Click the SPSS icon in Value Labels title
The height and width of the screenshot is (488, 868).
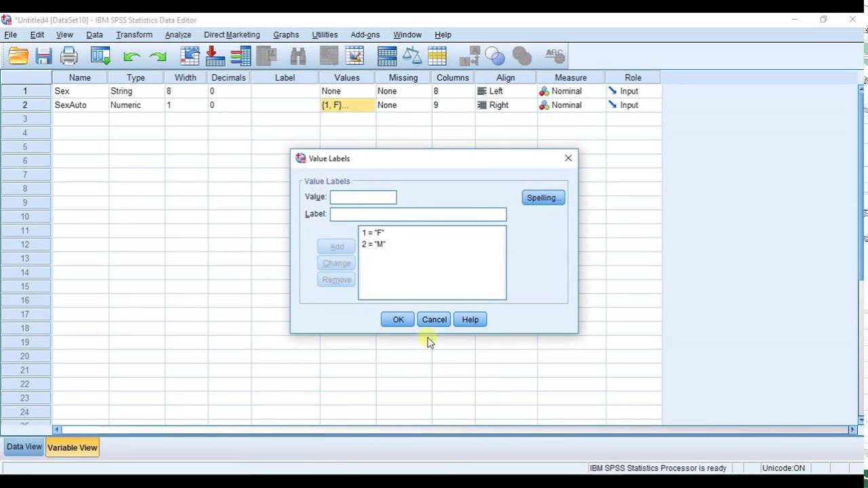point(301,158)
